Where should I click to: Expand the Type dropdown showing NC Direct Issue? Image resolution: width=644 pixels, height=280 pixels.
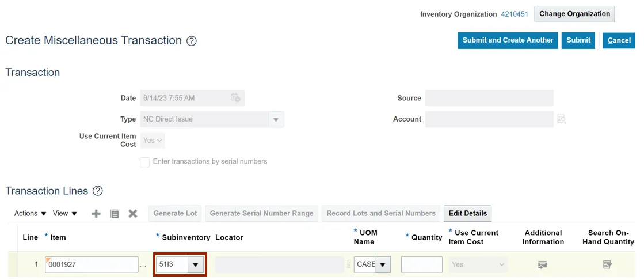pyautogui.click(x=276, y=120)
